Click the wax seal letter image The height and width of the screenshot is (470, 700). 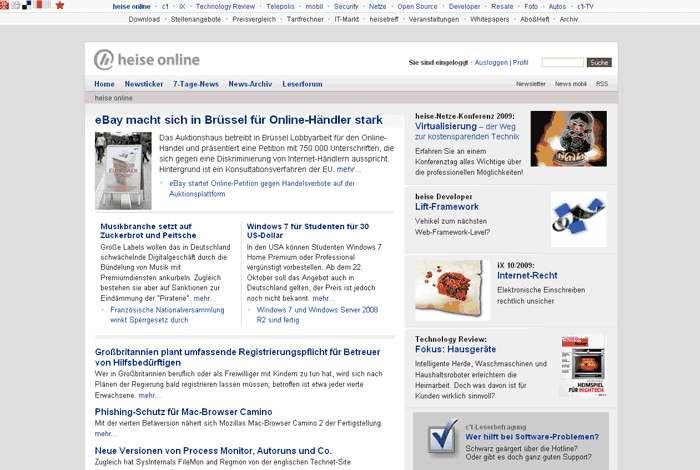point(452,290)
